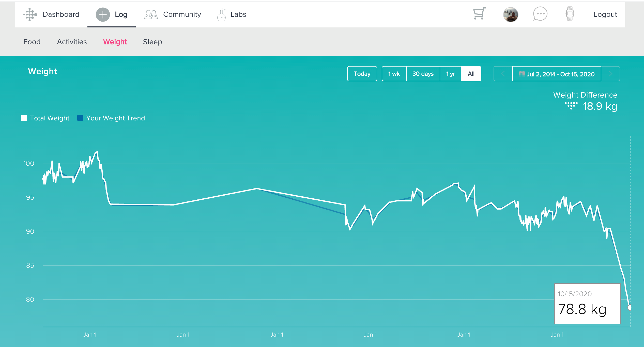Open the Community people icon
The image size is (644, 347).
(151, 14)
